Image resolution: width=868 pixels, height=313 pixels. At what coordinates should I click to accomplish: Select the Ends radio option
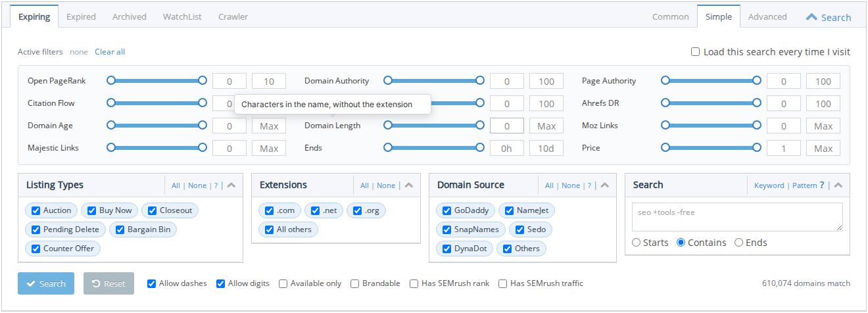739,243
